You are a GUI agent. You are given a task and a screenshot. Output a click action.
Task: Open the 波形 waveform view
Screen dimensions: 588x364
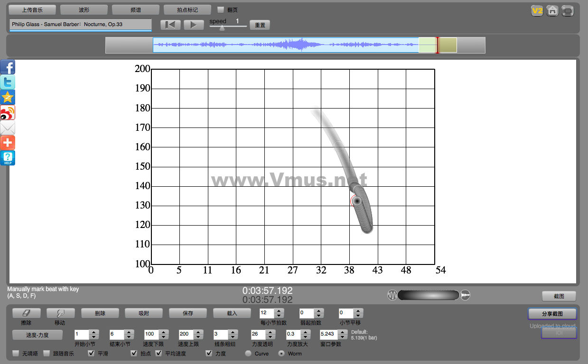pos(84,9)
